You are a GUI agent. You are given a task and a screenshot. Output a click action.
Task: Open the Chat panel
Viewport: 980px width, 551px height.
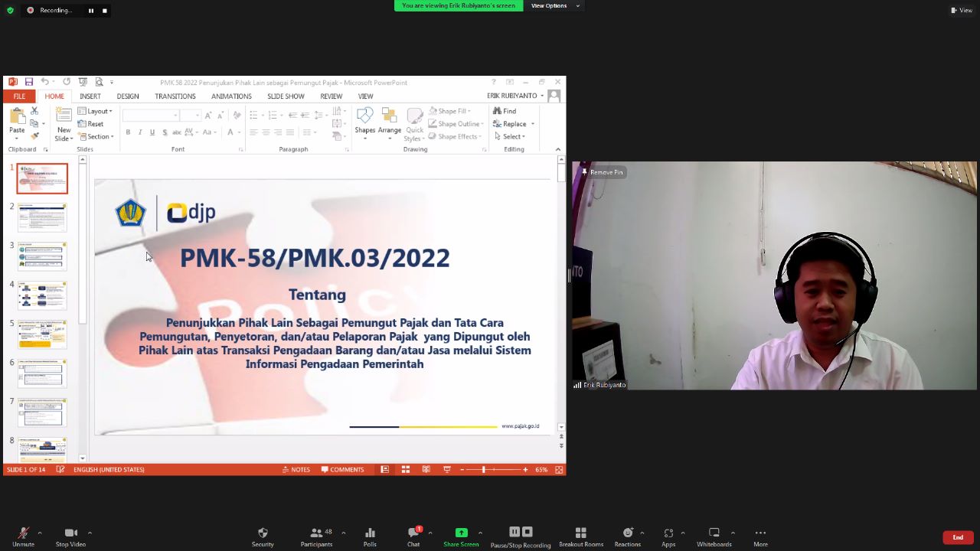coord(413,536)
